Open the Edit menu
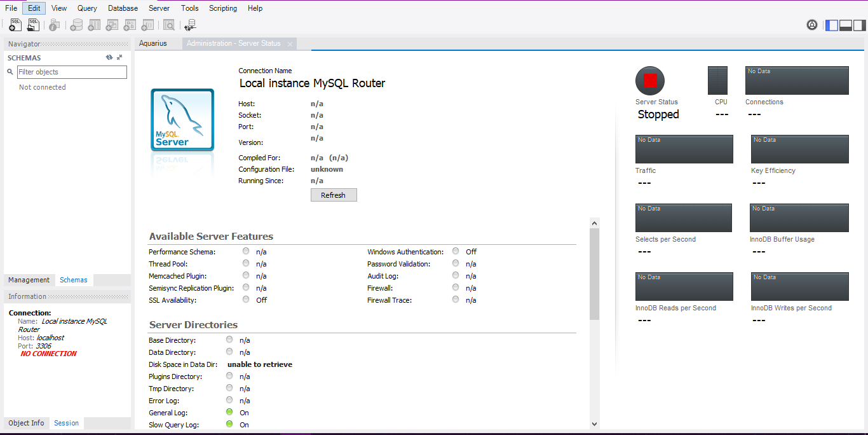 pos(34,8)
